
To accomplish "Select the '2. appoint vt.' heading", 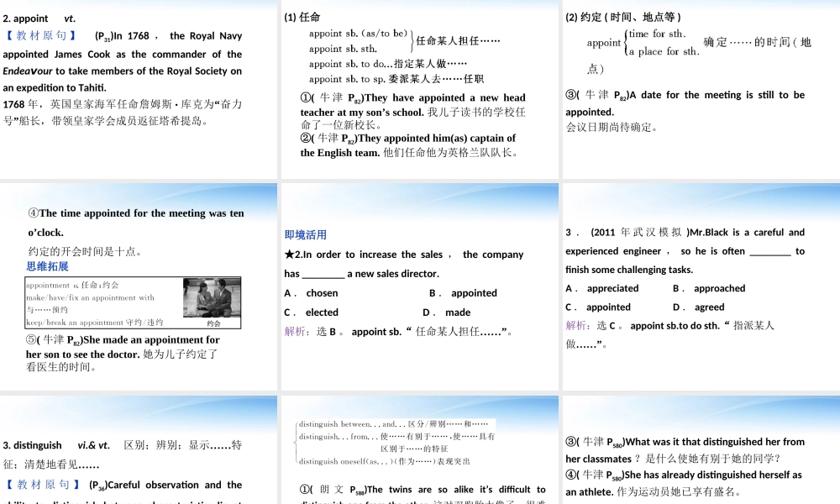I will [x=39, y=18].
